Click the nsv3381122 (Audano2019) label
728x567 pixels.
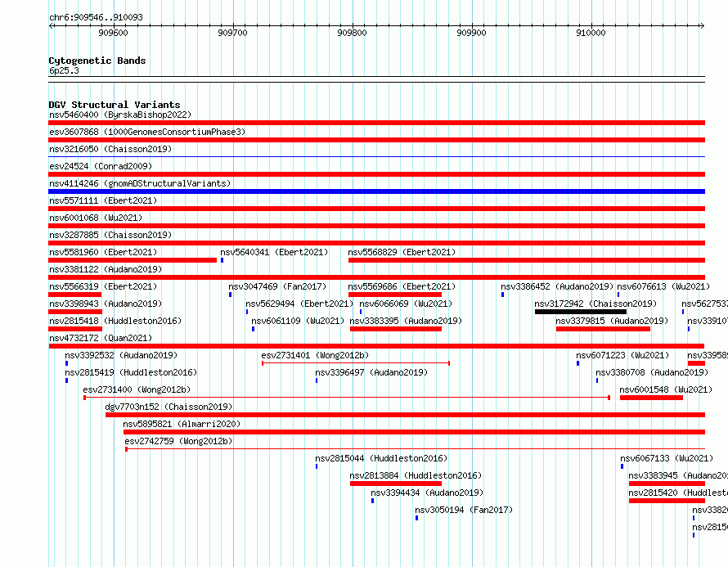click(106, 269)
